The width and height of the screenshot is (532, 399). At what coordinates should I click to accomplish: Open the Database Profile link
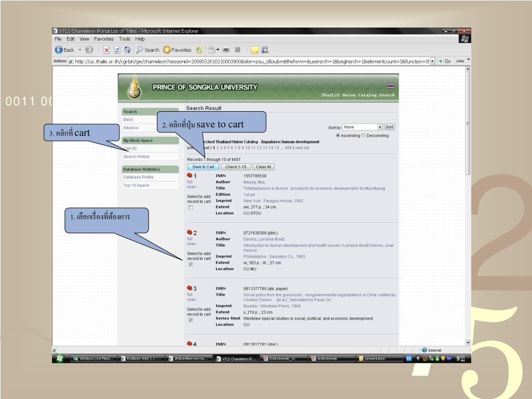tap(138, 177)
